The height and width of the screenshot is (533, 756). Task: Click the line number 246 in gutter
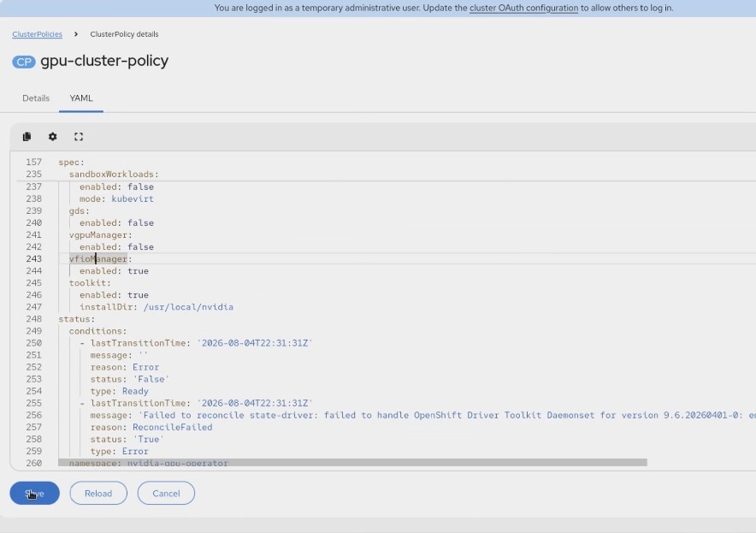click(x=33, y=294)
